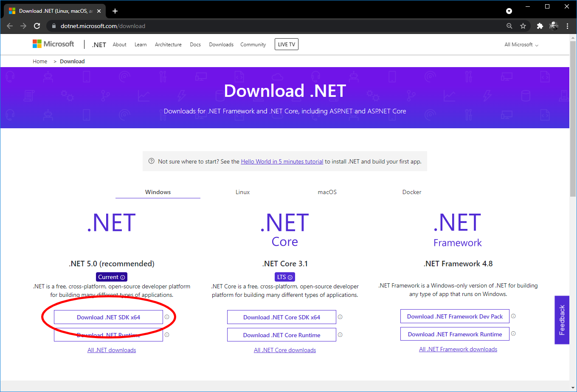Click the Microsoft logo
Image resolution: width=577 pixels, height=392 pixels.
pyautogui.click(x=53, y=44)
